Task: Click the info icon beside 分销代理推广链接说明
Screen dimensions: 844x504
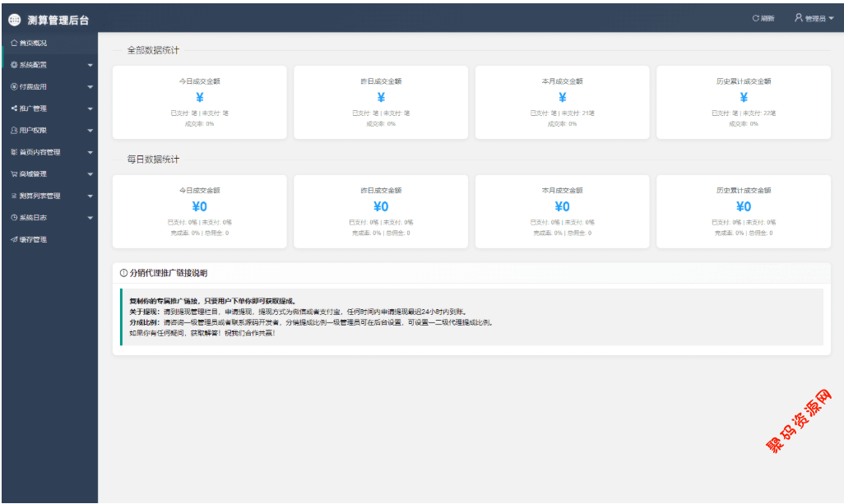Action: pos(123,273)
